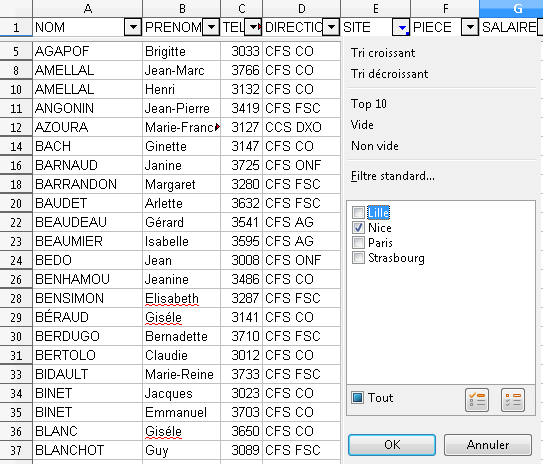Viewport: 543px width, 464px height.
Task: Click the 'hide only current item' icon
Action: [x=513, y=400]
